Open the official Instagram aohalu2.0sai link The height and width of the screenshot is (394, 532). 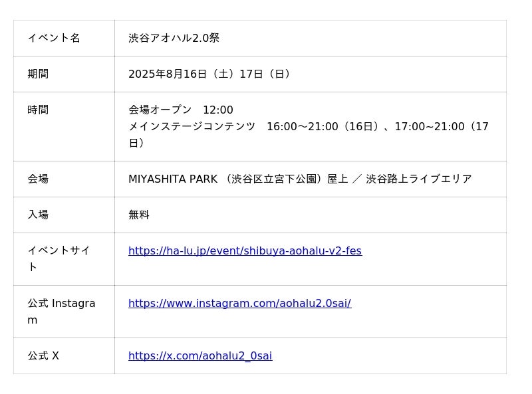click(239, 304)
